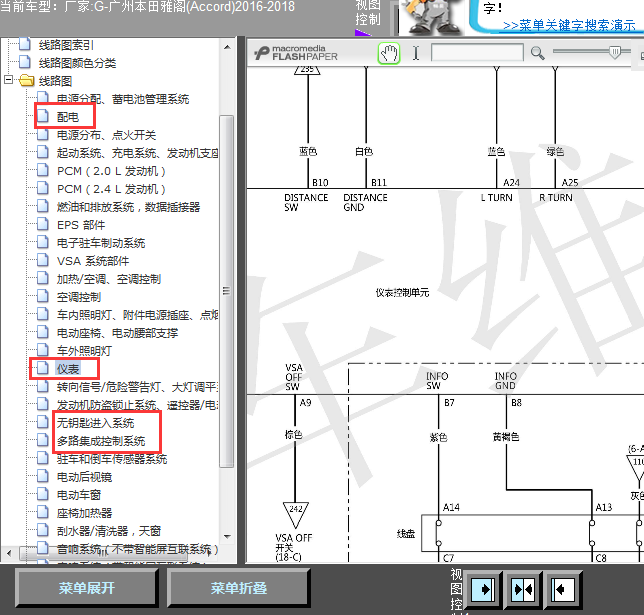The image size is (644, 615).
Task: Select the text selection cursor tool
Action: tap(416, 53)
